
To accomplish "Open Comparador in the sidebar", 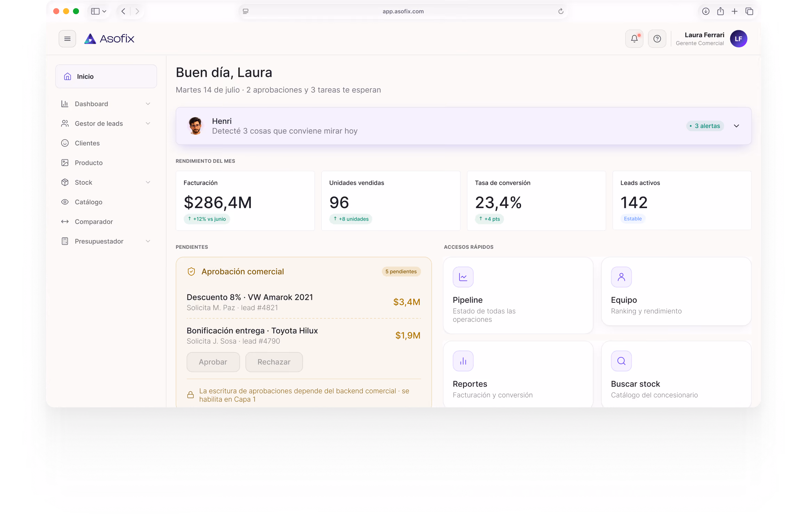I will tap(106, 222).
